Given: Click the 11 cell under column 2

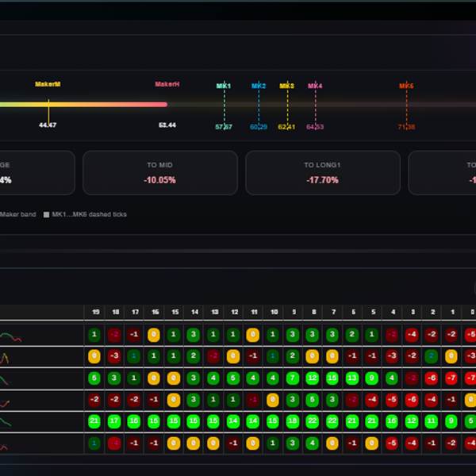Looking at the screenshot, I should pos(432,421).
